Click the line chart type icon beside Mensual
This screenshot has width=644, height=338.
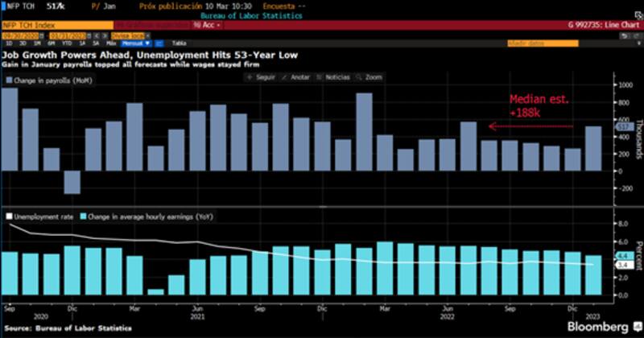pos(159,45)
